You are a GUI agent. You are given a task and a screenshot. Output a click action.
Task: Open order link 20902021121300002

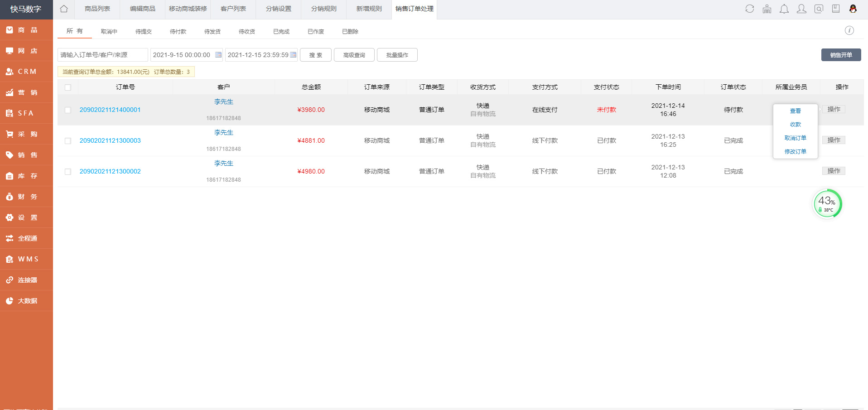[x=110, y=172]
